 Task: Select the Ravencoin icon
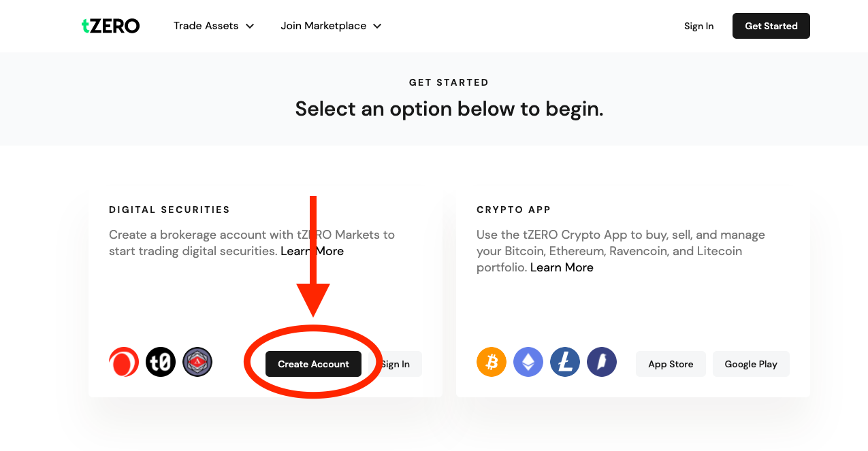point(601,361)
